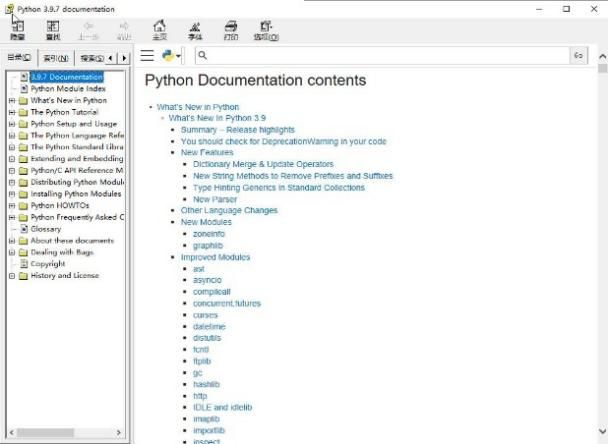Expand What's New in Python tree node

(x=12, y=100)
